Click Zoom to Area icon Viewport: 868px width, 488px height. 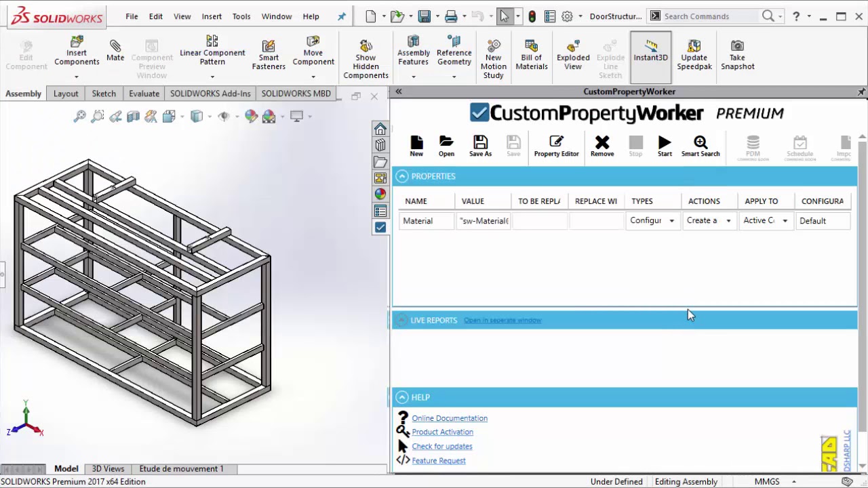point(97,117)
